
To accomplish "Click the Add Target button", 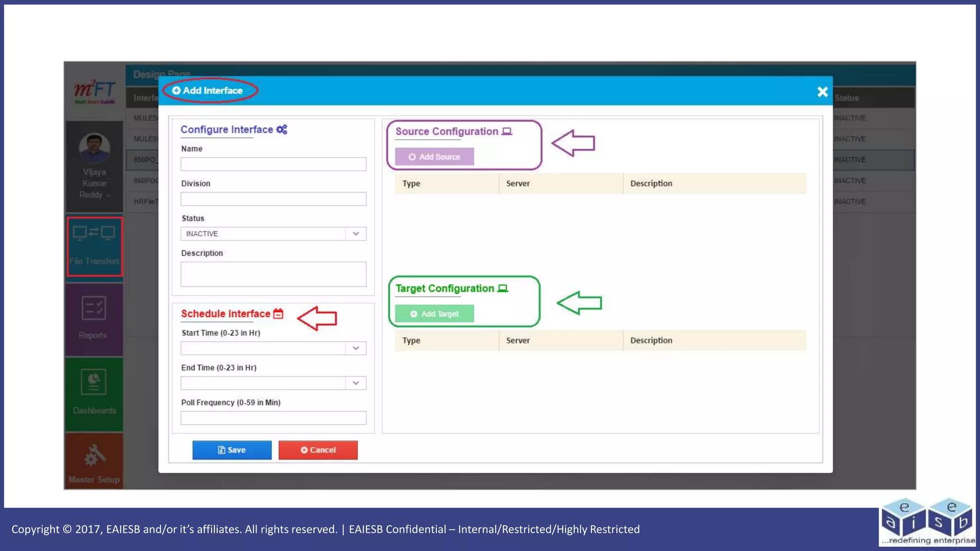I will click(x=434, y=314).
